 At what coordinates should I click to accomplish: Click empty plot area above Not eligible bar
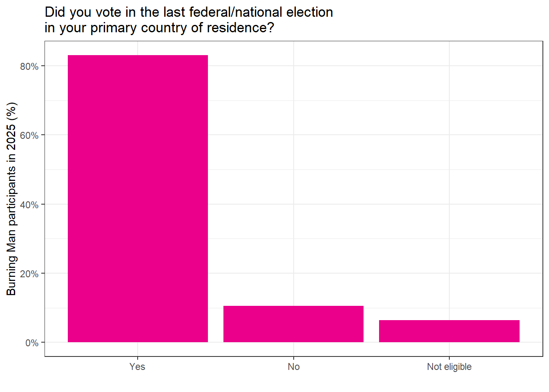pyautogui.click(x=449, y=180)
